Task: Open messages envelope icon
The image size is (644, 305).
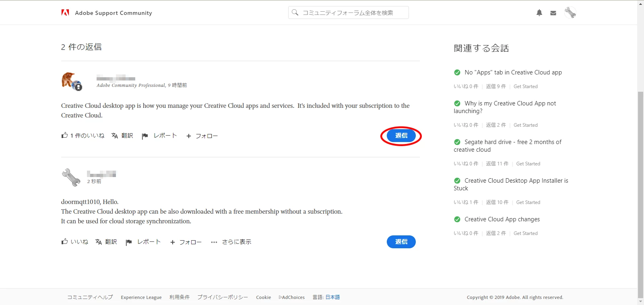Action: tap(553, 13)
